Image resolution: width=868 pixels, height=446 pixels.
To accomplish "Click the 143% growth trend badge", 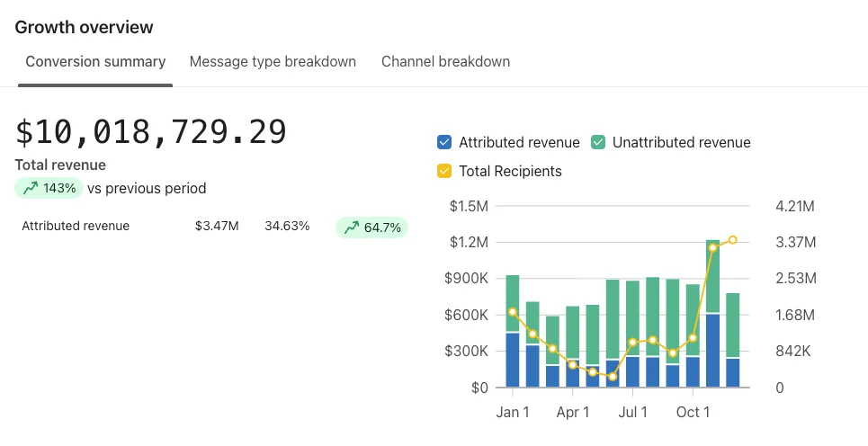I will click(x=49, y=188).
